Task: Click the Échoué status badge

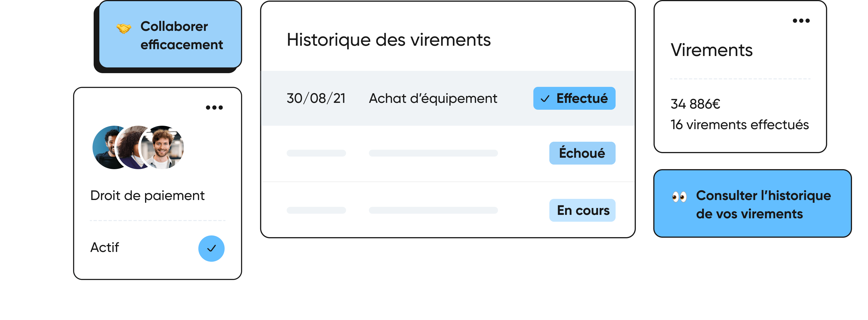Action: tap(582, 153)
